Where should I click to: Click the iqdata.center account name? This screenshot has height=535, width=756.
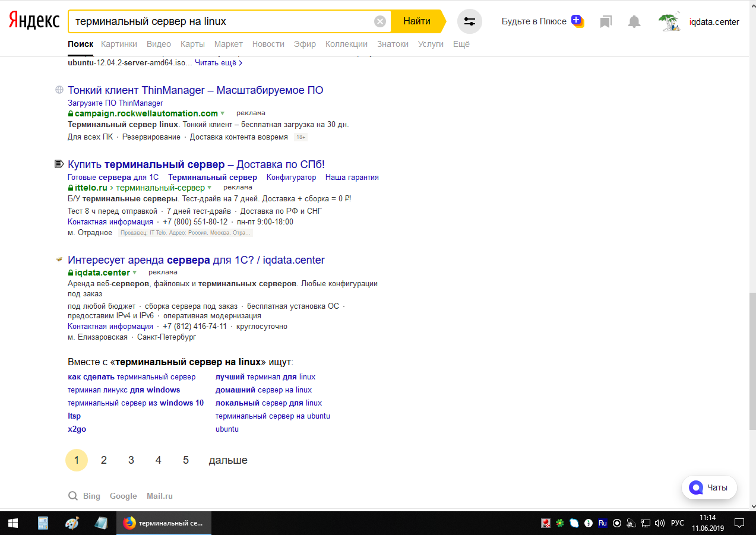[x=714, y=22]
